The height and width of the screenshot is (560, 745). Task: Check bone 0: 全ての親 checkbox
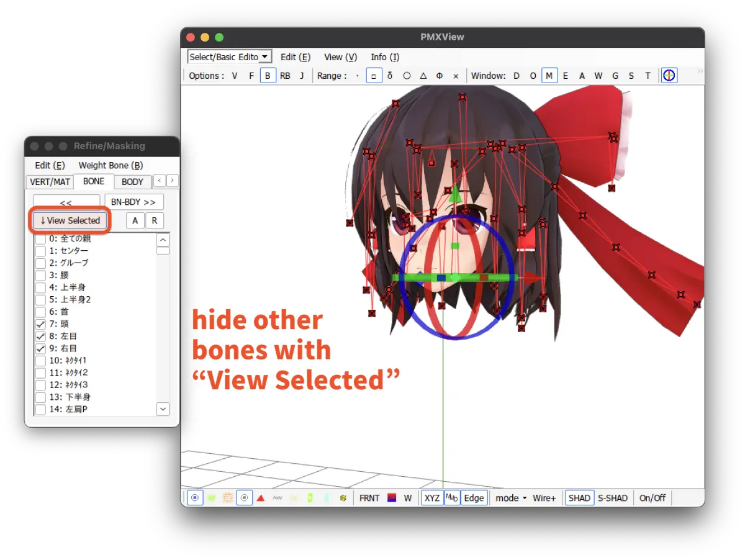point(40,238)
